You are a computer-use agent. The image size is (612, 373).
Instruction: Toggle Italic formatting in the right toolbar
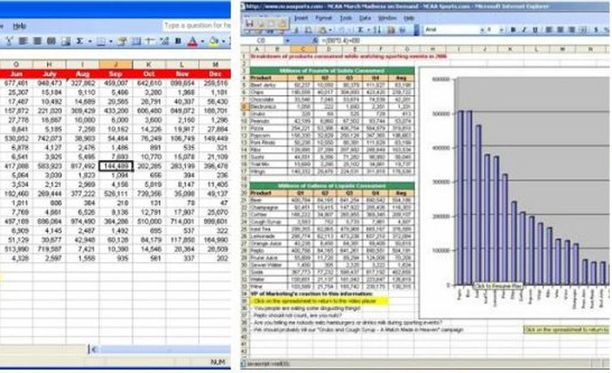[524, 30]
